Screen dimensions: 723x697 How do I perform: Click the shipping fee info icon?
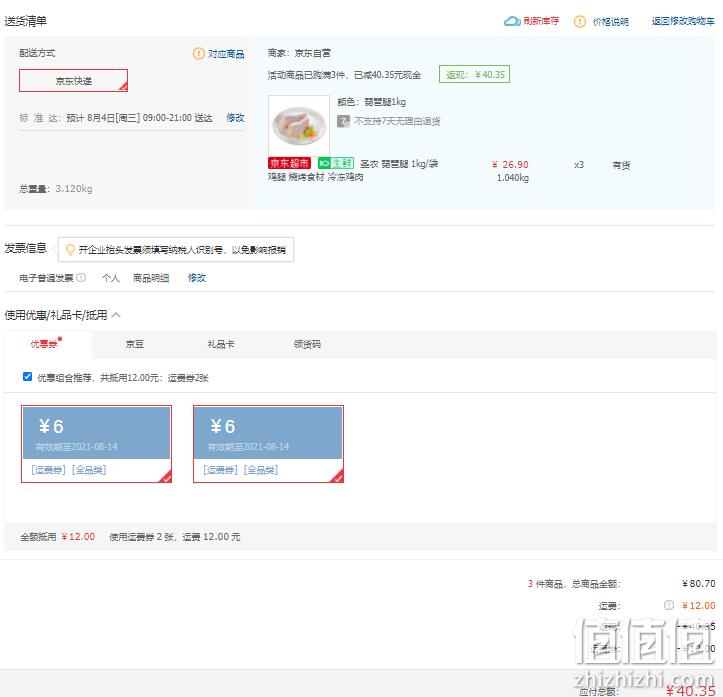click(x=669, y=605)
